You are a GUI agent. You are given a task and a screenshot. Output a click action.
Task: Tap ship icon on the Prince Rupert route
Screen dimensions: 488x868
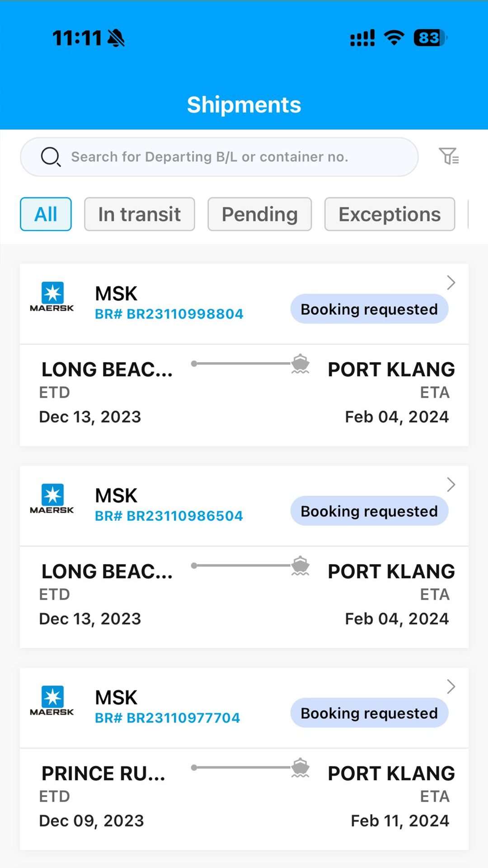tap(300, 768)
